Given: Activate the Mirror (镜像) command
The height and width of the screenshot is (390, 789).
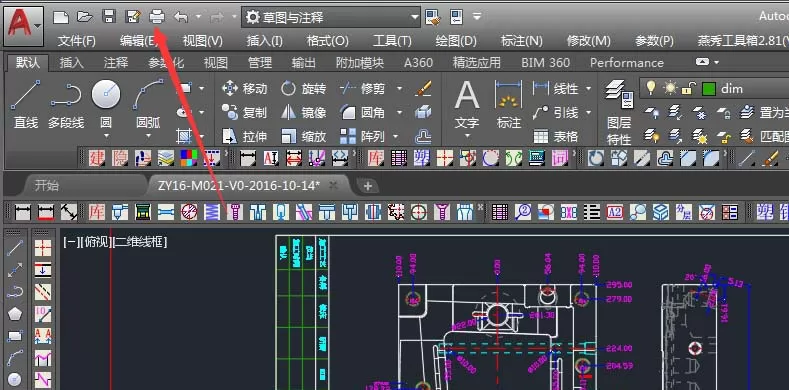Looking at the screenshot, I should pos(303,112).
